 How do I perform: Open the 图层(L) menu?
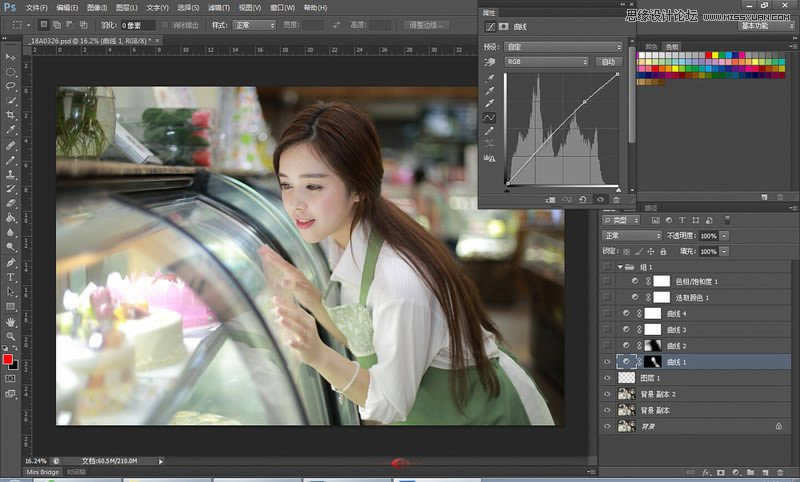[x=127, y=8]
